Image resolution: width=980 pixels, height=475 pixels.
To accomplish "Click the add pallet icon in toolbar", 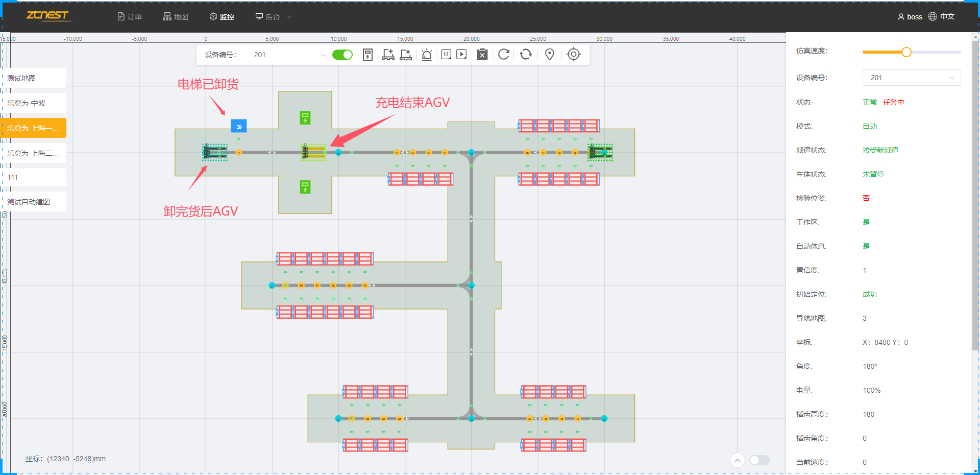I will (388, 55).
